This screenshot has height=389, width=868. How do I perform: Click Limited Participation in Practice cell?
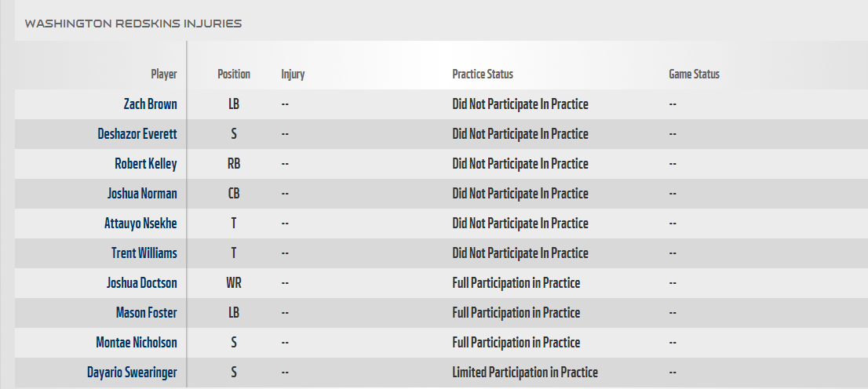coord(525,373)
